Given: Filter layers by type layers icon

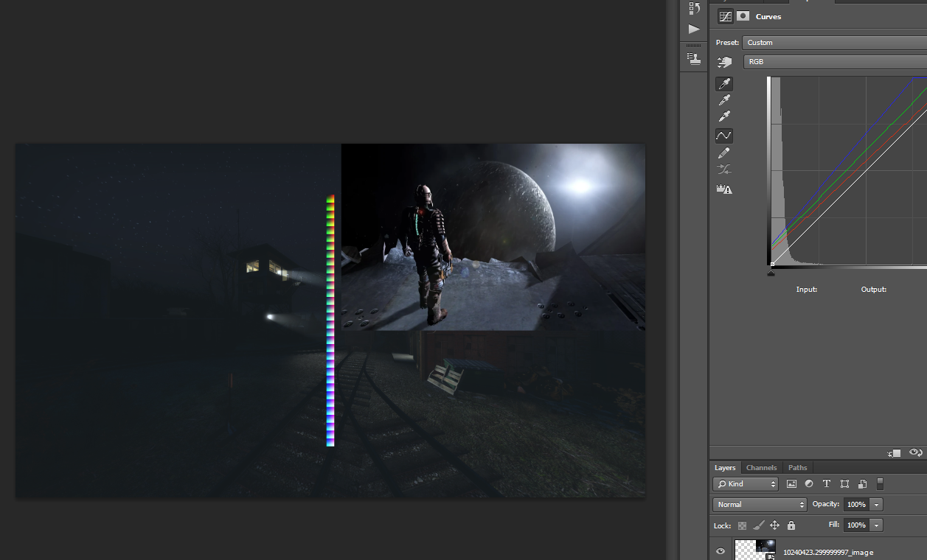Looking at the screenshot, I should pos(827,484).
